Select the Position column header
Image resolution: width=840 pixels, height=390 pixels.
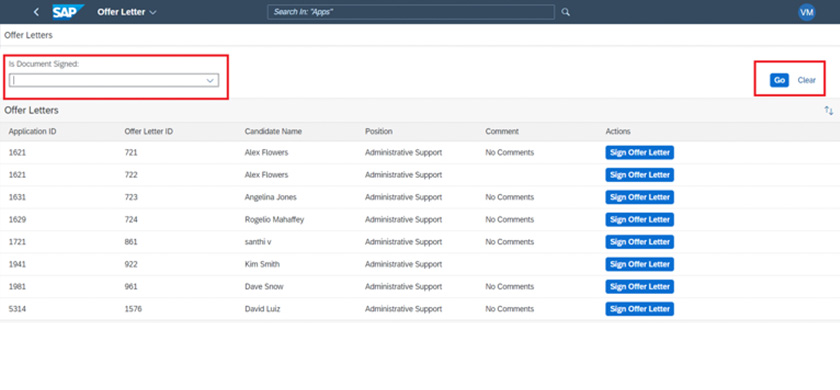pos(378,131)
